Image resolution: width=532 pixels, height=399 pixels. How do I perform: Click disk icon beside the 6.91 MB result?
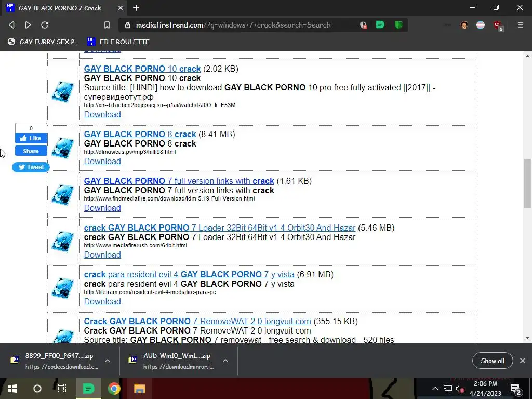pos(63,288)
